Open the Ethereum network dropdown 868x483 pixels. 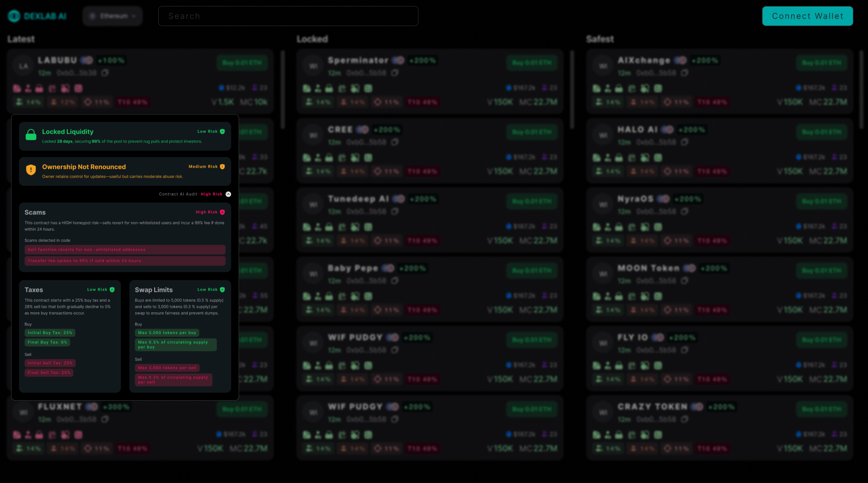coord(113,16)
